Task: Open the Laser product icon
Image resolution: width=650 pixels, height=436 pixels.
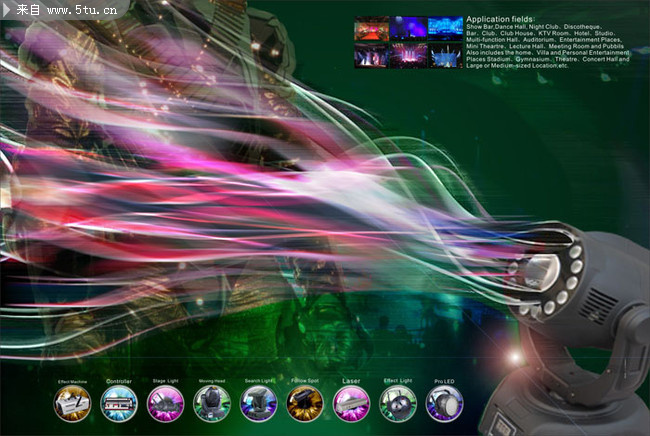Action: point(352,404)
